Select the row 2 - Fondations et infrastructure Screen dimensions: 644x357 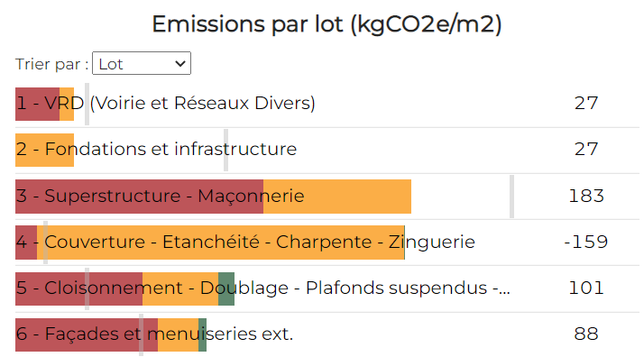327,151
